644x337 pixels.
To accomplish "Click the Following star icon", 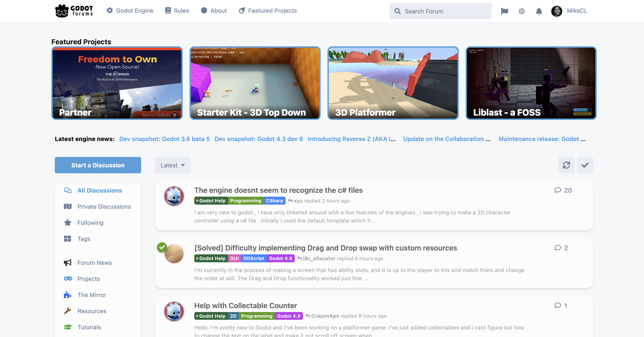I will tap(67, 223).
